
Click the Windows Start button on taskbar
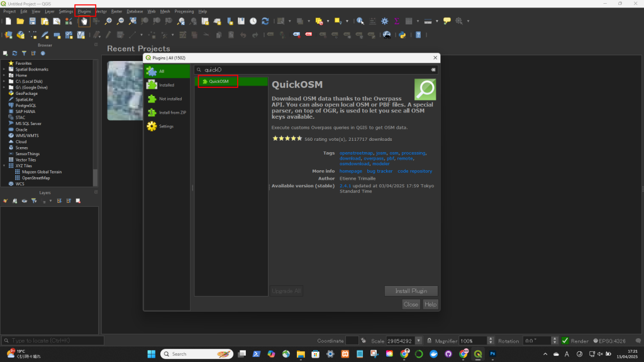(150, 354)
